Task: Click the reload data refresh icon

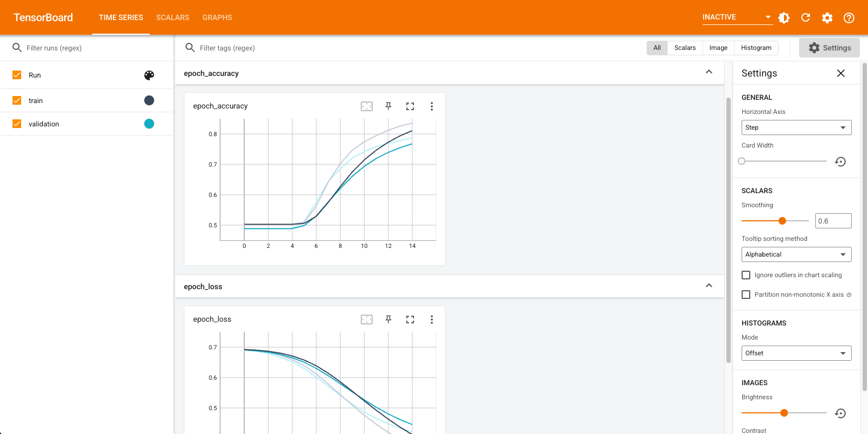Action: pyautogui.click(x=806, y=18)
